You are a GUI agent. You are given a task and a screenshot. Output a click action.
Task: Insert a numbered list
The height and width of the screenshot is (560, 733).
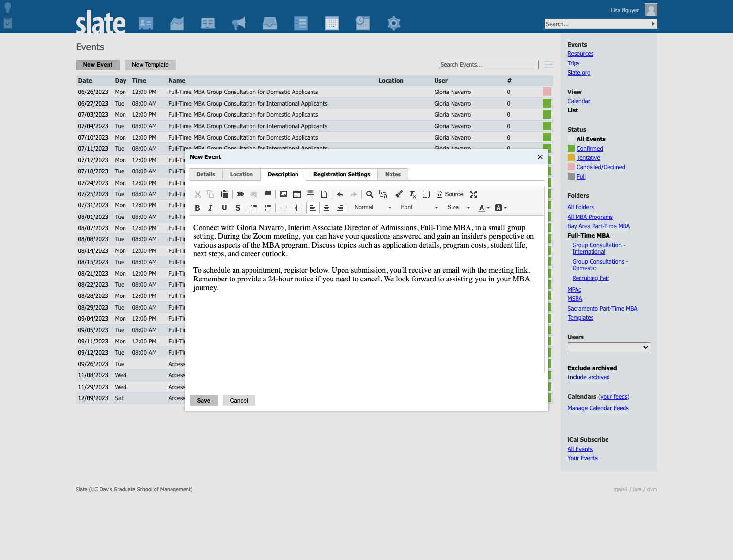254,208
